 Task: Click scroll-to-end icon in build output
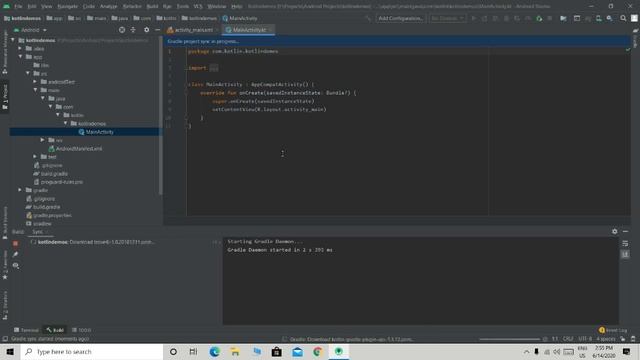point(625,254)
